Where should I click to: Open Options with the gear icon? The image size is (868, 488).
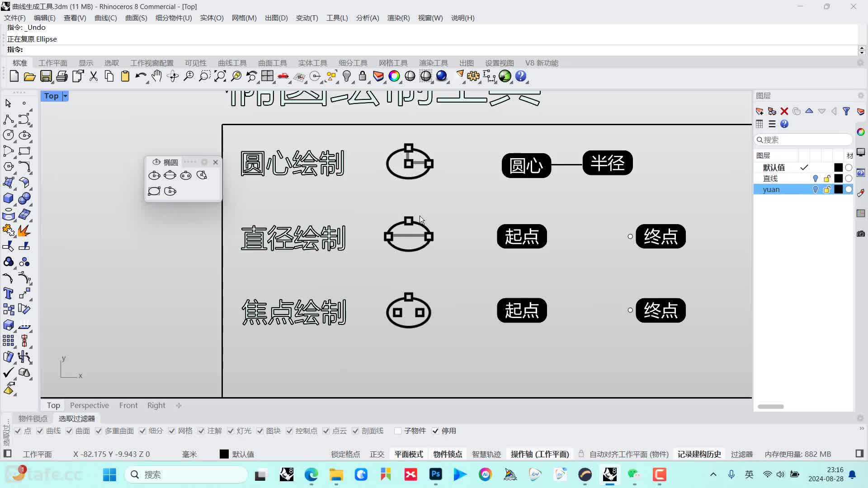473,76
